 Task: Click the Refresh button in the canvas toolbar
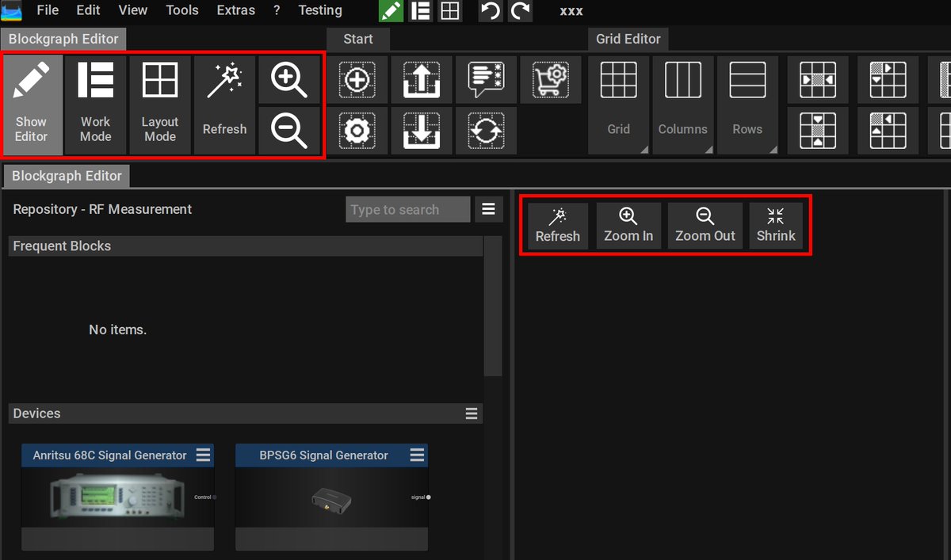click(558, 227)
